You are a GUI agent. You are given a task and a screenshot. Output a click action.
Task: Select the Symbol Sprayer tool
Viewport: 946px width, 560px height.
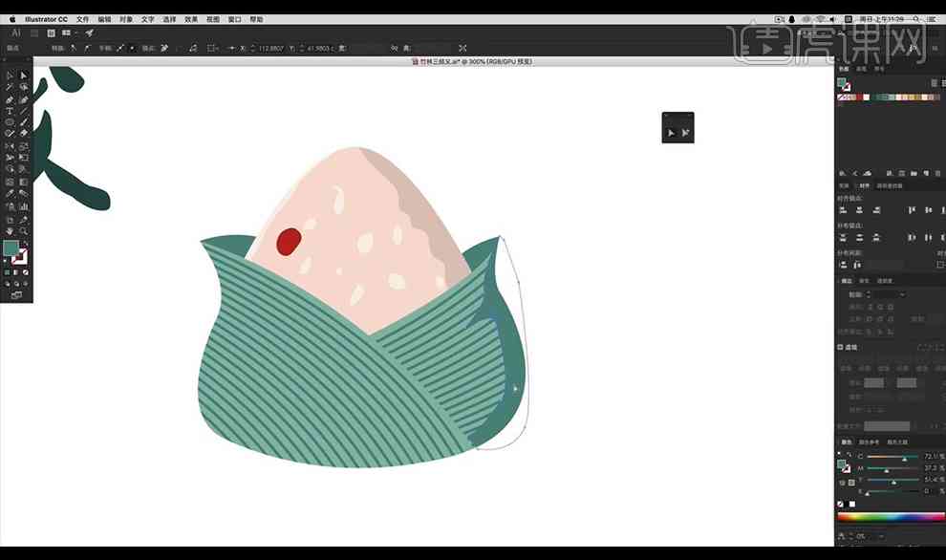[x=9, y=207]
